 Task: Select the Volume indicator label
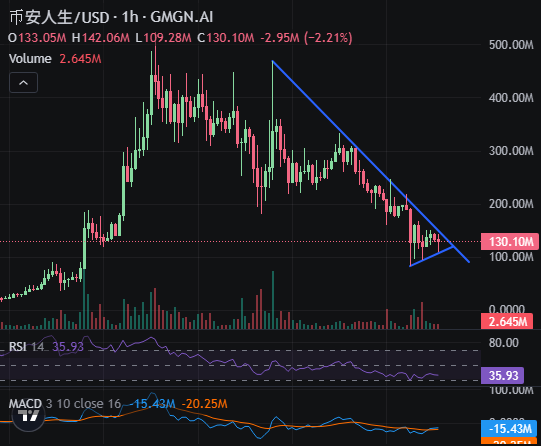pyautogui.click(x=30, y=59)
